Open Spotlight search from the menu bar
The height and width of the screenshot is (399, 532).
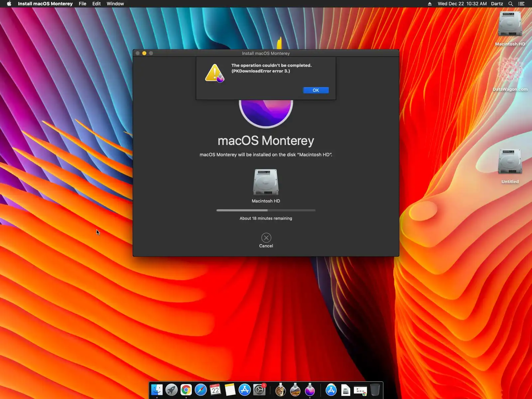[x=511, y=4]
